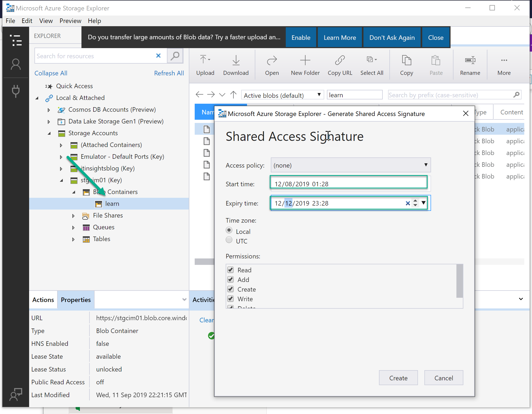
Task: Open the File menu
Action: point(10,21)
